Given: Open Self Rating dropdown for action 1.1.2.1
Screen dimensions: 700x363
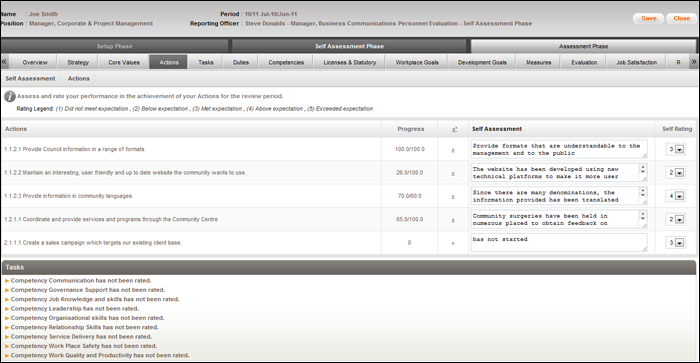Looking at the screenshot, I should (675, 150).
